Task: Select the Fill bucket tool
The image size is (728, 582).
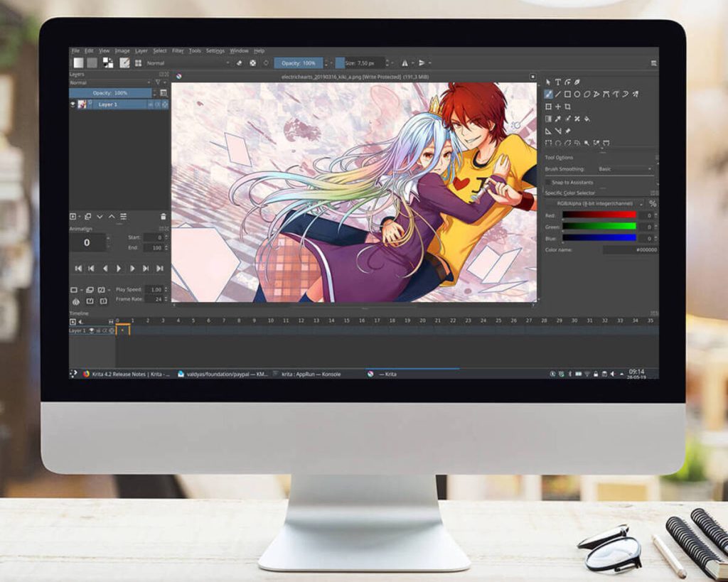Action: tap(587, 119)
